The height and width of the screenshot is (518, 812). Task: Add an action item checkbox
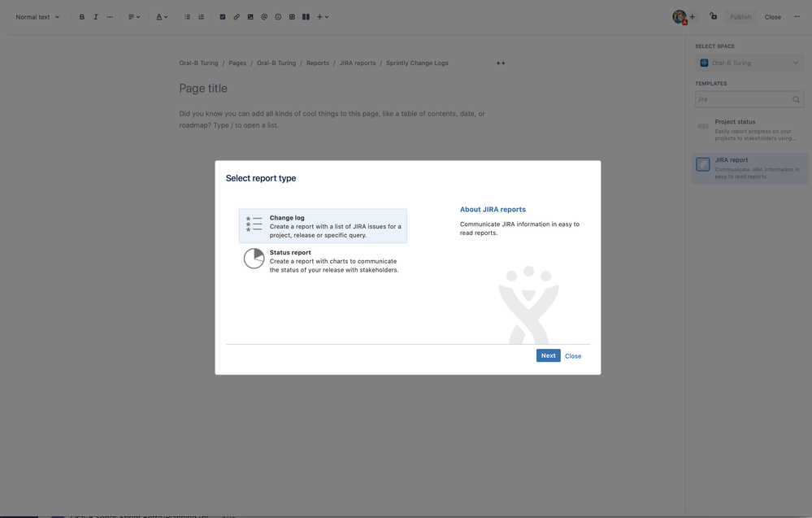pyautogui.click(x=223, y=17)
